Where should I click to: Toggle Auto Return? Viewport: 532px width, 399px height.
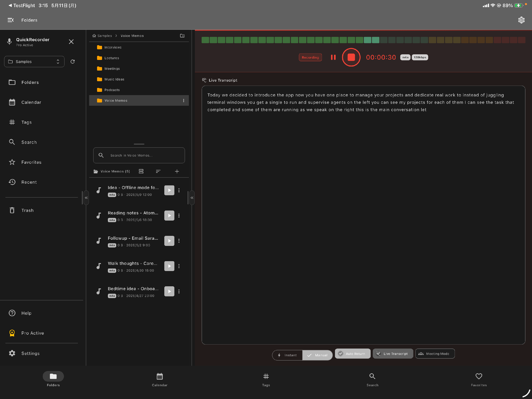click(x=353, y=354)
